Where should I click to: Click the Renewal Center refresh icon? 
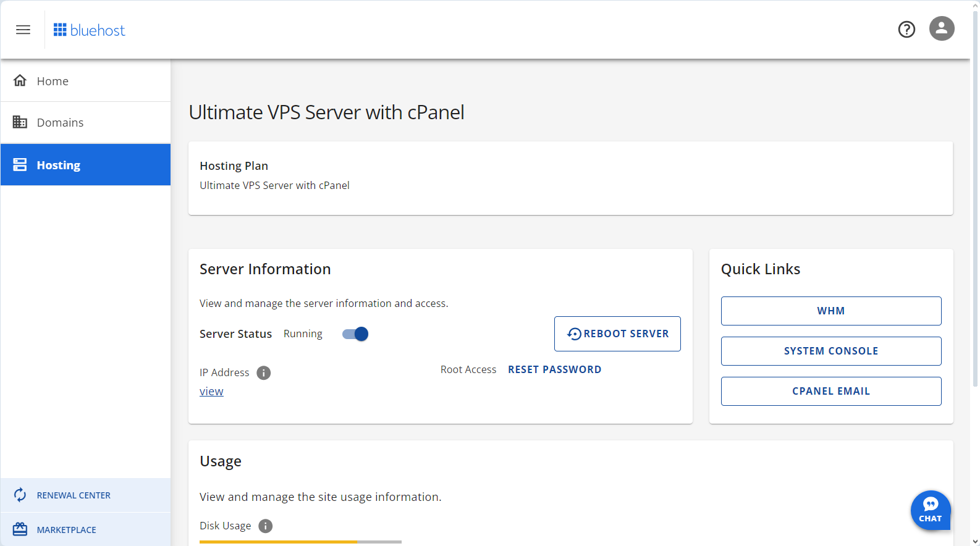pos(20,495)
